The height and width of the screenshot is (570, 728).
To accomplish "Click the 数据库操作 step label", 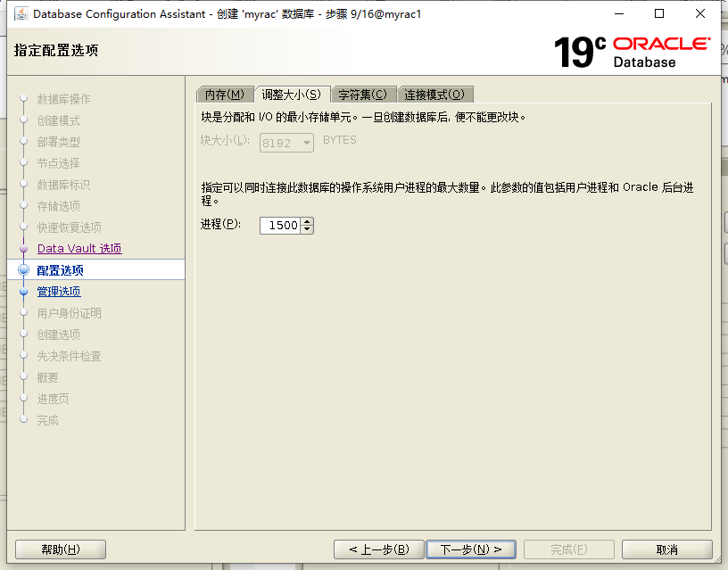I will pos(63,99).
